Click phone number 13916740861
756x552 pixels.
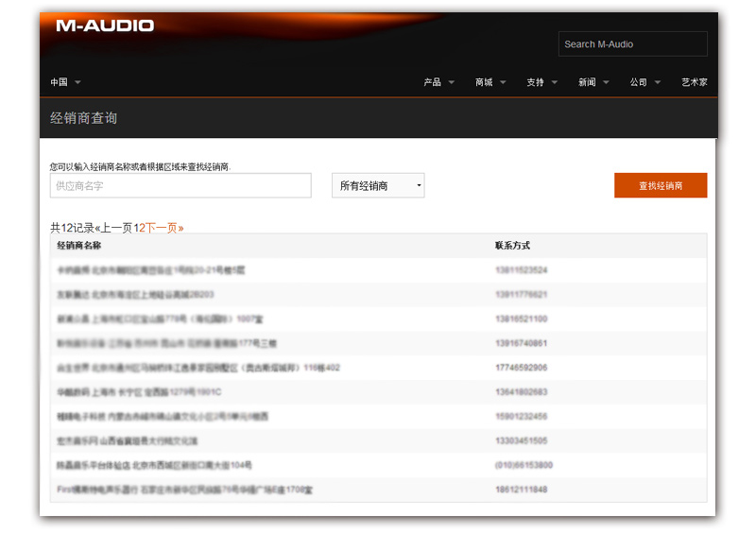(522, 343)
